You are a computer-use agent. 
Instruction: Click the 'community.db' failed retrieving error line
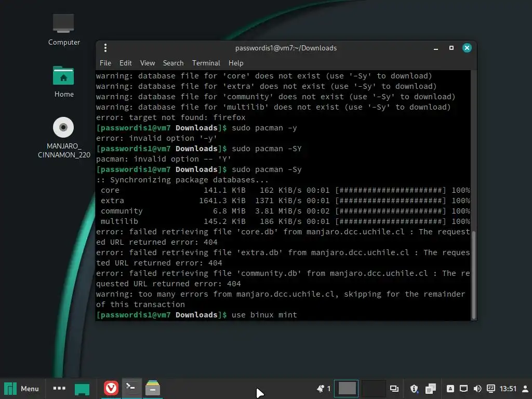[283, 278]
